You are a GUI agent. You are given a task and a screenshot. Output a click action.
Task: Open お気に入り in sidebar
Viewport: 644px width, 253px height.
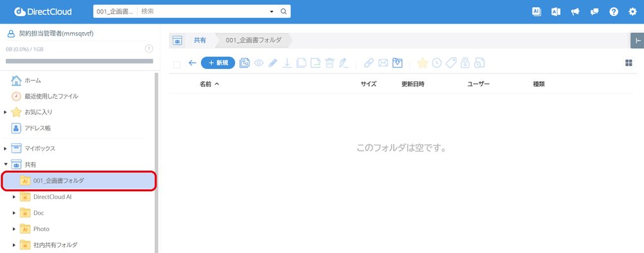(x=38, y=112)
